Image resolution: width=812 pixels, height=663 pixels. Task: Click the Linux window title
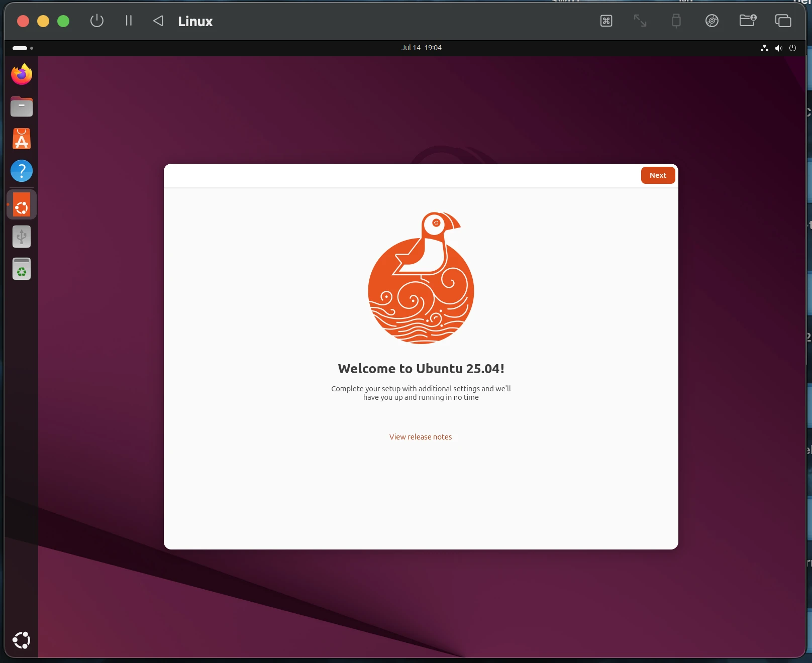tap(195, 22)
